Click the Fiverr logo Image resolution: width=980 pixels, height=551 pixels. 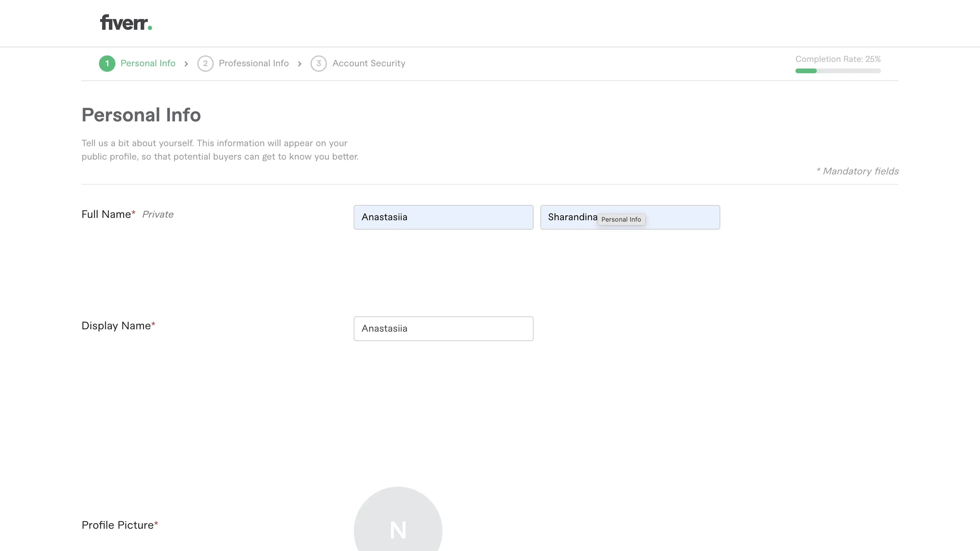click(x=126, y=23)
